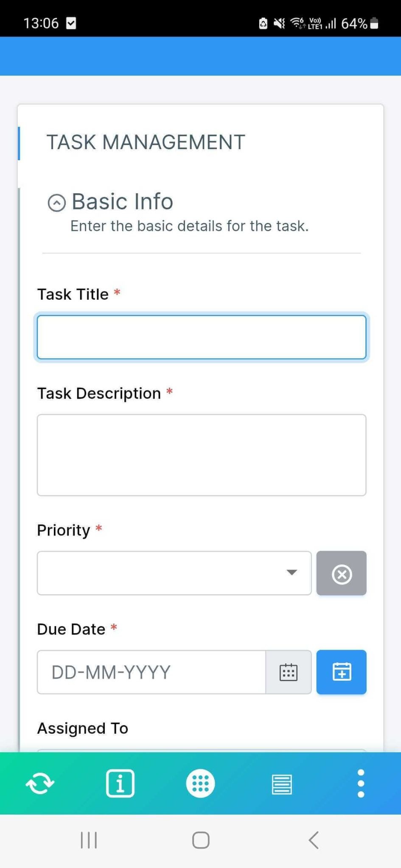Tap the Android home button
Screen dimensions: 401x868
point(200,840)
